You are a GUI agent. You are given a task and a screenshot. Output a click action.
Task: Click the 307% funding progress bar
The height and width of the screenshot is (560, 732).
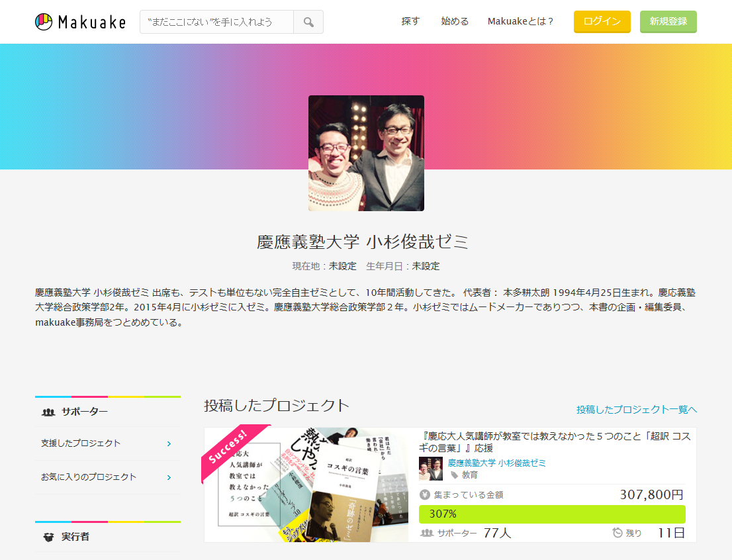(552, 514)
